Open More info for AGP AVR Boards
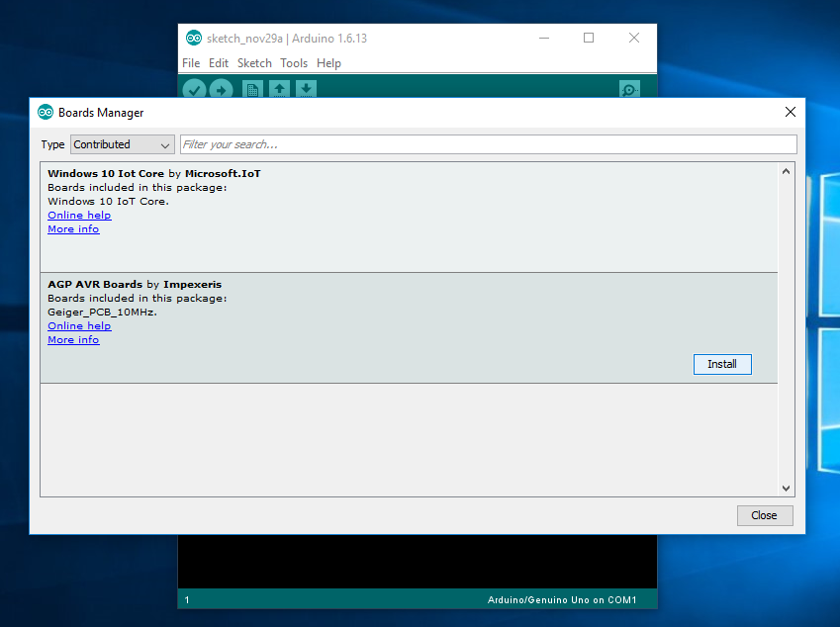Screen dimensions: 840x627 coord(73,339)
